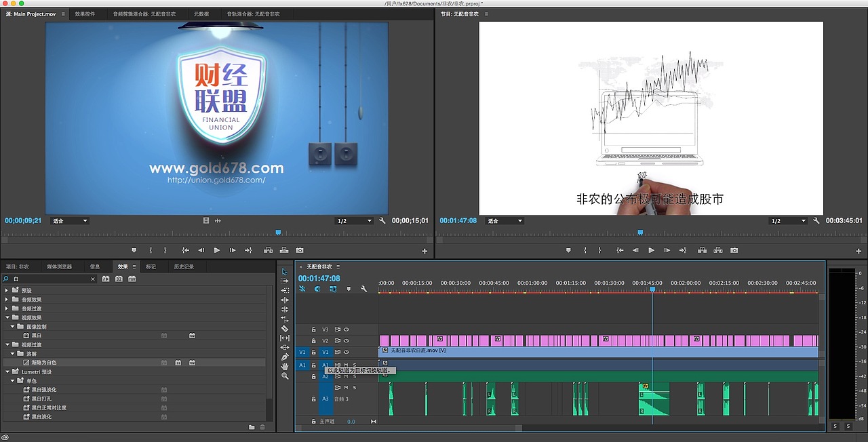This screenshot has width=868, height=442.
Task: Go to In point in Source monitor
Action: pos(186,250)
